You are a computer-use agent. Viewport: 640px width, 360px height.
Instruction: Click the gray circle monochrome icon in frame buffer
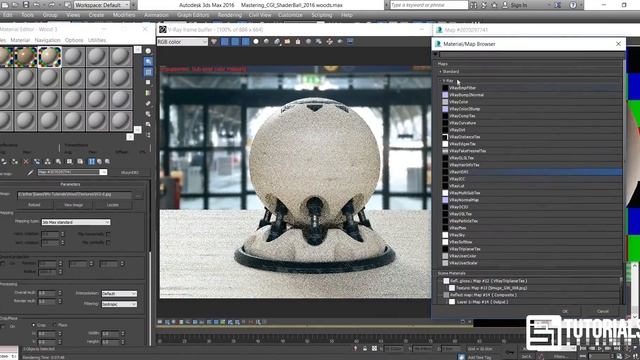coord(267,42)
